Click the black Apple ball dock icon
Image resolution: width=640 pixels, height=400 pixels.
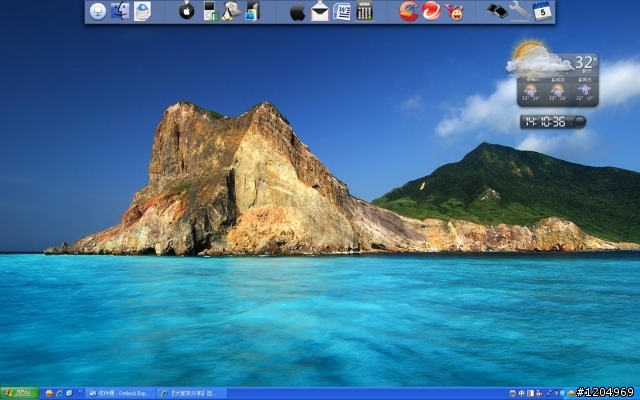point(187,11)
